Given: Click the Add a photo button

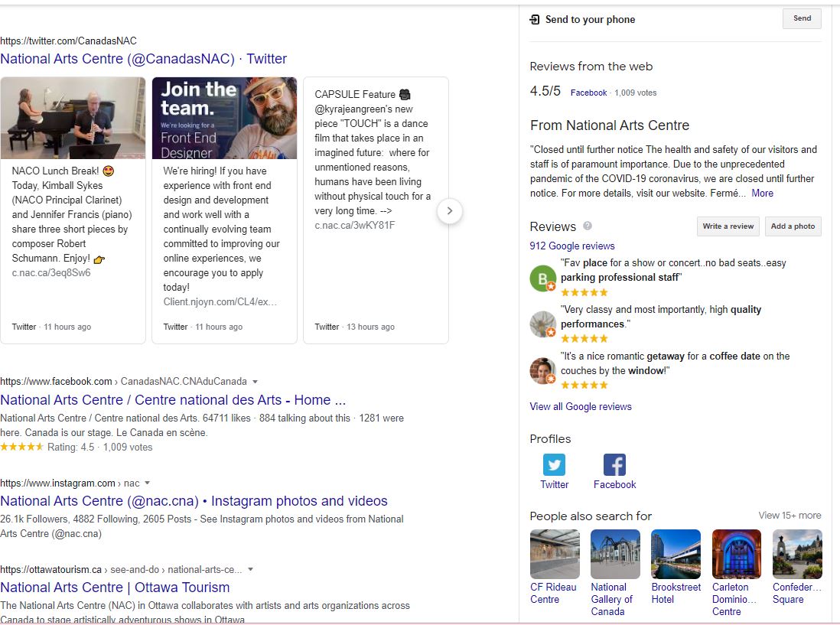Looking at the screenshot, I should coord(793,226).
